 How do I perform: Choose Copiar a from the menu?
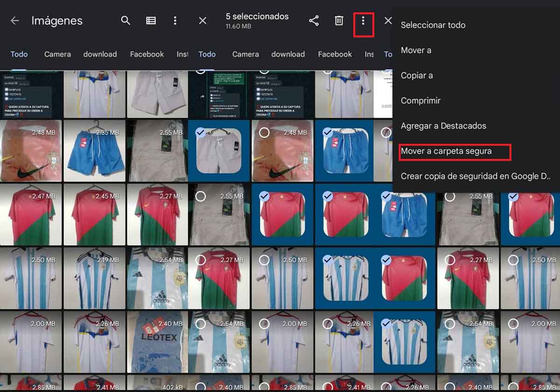click(417, 76)
